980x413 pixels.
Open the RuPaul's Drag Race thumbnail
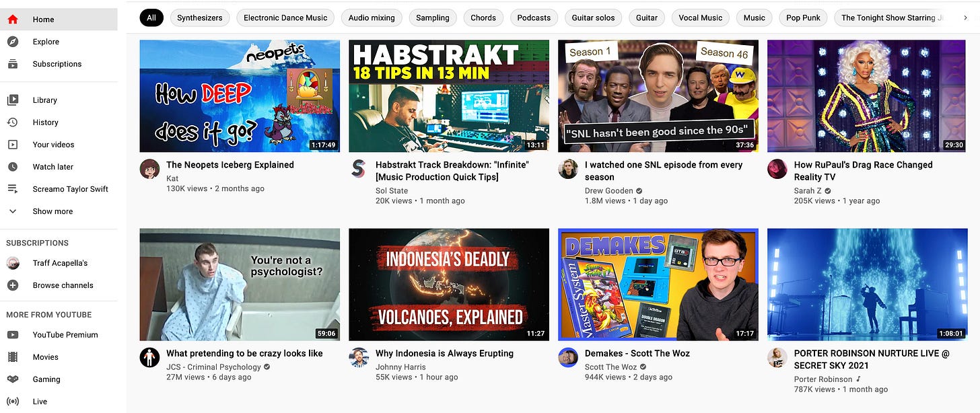point(868,96)
